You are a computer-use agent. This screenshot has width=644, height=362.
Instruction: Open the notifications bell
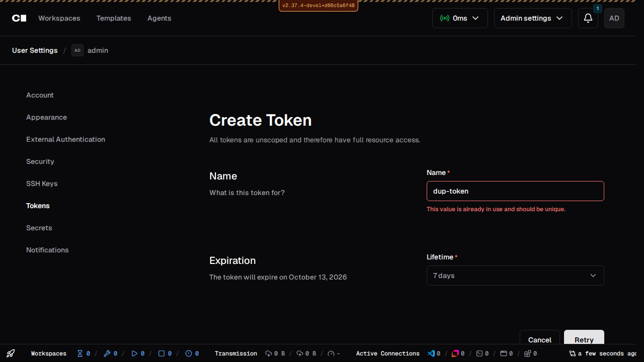click(588, 18)
